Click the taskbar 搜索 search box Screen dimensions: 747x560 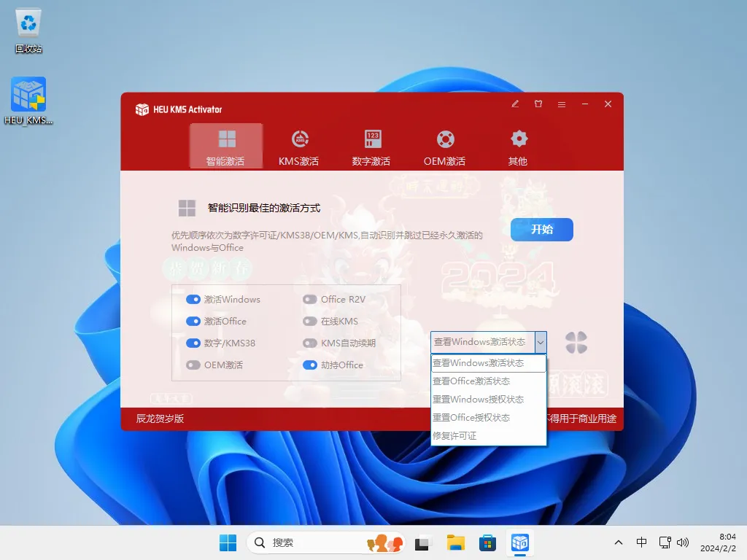(326, 542)
